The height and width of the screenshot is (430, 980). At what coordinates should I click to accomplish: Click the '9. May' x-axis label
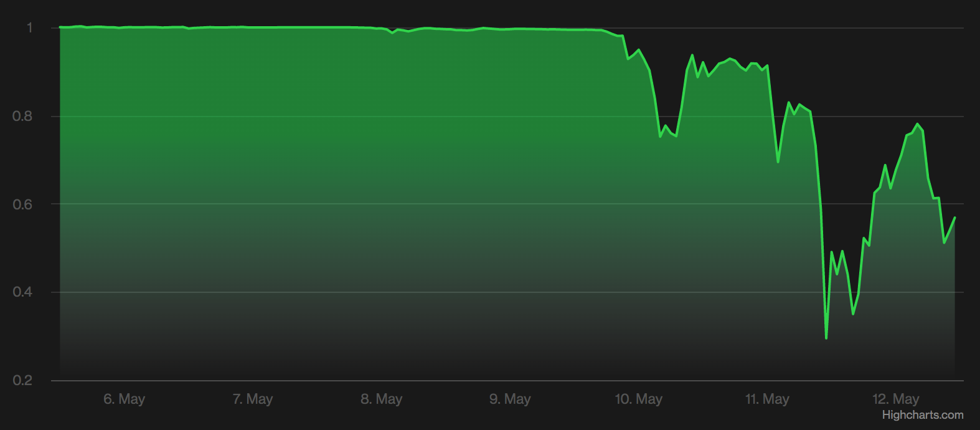510,399
